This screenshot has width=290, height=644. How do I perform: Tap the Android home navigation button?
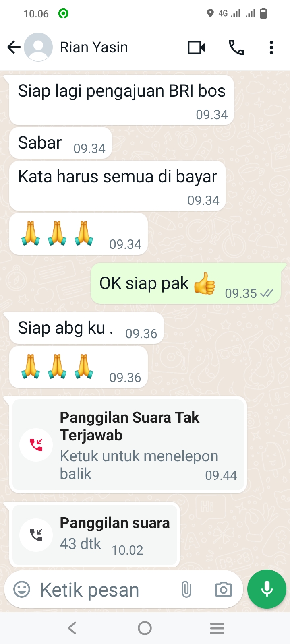(x=145, y=628)
